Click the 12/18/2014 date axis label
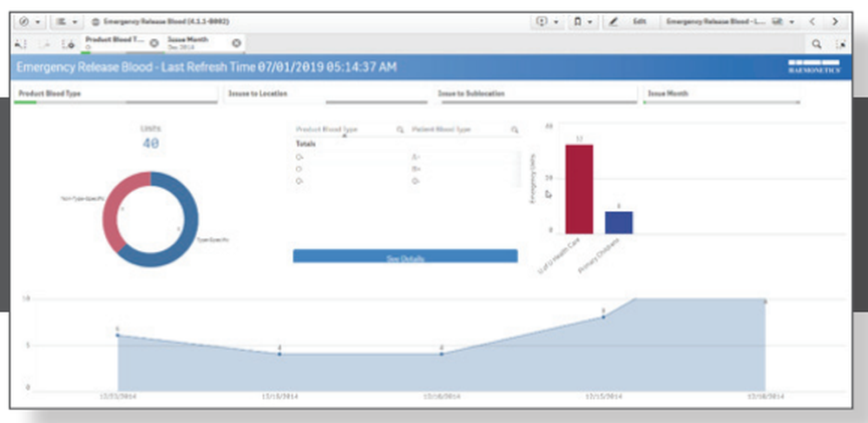Image resolution: width=868 pixels, height=423 pixels. click(766, 396)
